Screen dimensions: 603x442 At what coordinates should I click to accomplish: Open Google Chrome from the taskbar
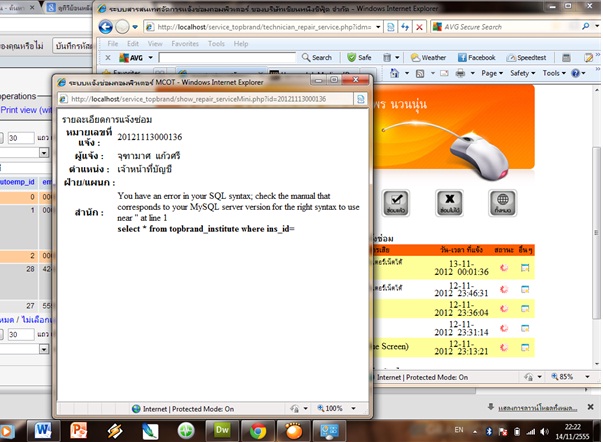[258, 431]
